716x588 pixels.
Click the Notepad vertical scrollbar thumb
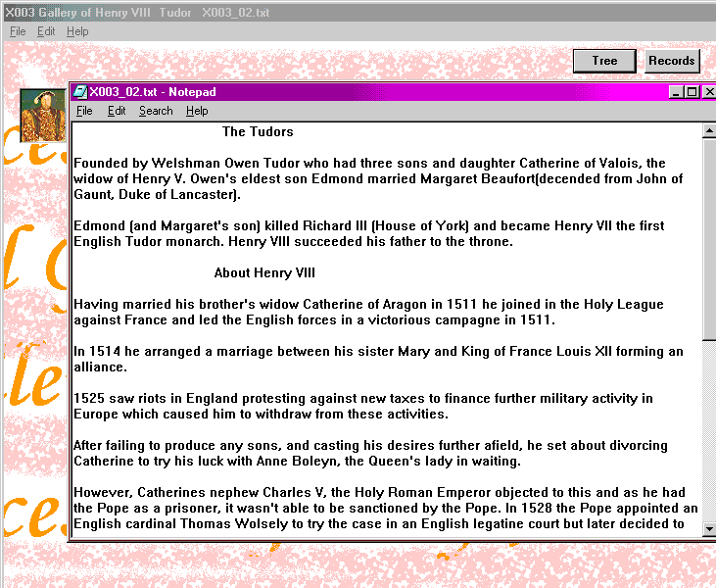point(709,235)
